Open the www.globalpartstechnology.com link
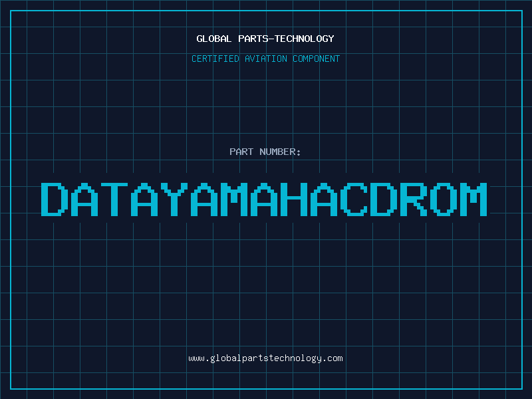Viewport: 532px width, 399px height. pos(265,358)
